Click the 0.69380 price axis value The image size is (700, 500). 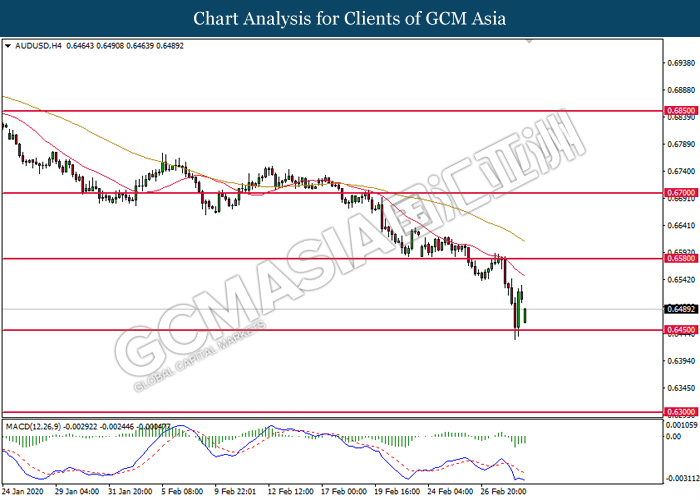[x=681, y=63]
